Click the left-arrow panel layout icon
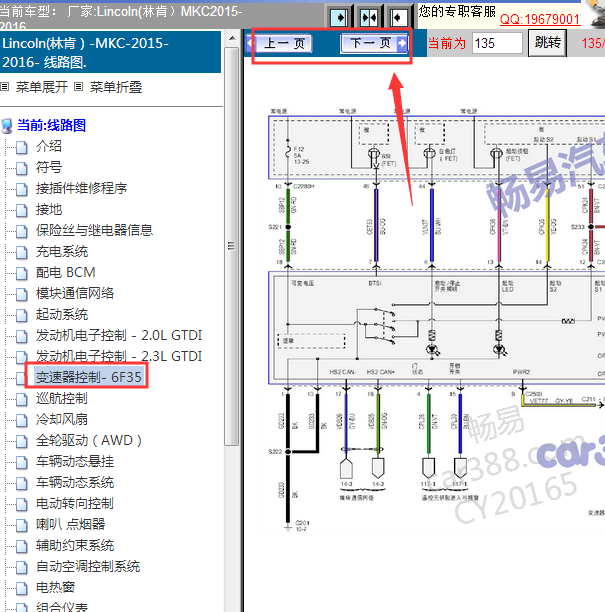605x612 pixels. click(x=399, y=18)
